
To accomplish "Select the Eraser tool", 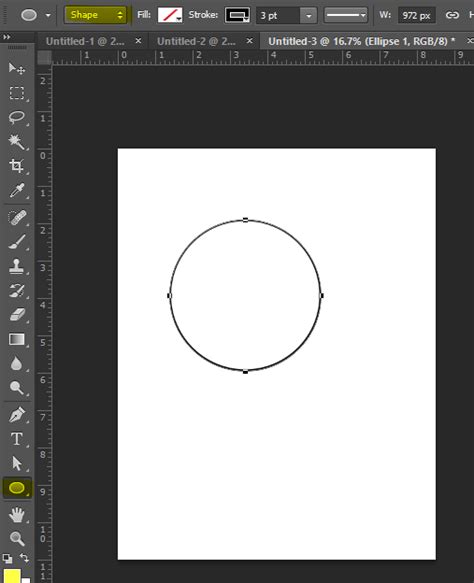I will pyautogui.click(x=17, y=315).
